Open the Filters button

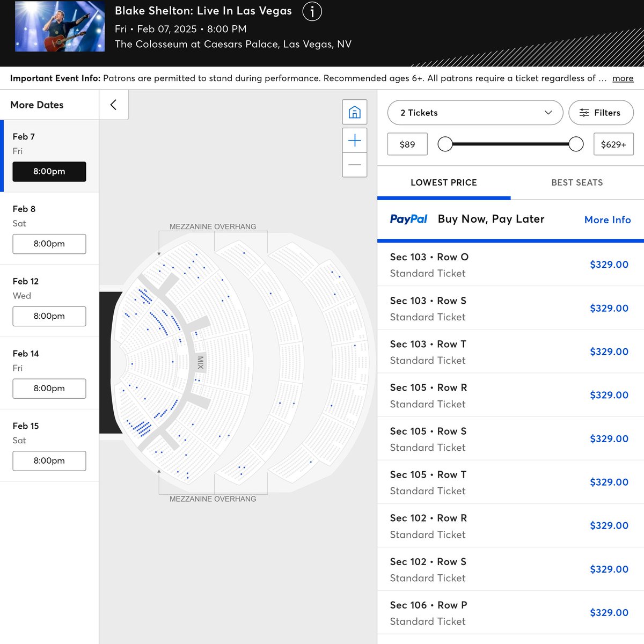[601, 113]
